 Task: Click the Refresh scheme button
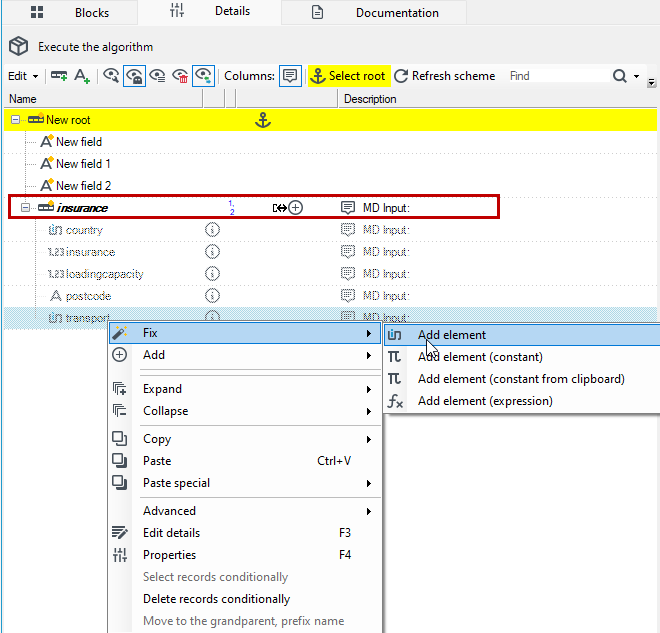(x=445, y=76)
